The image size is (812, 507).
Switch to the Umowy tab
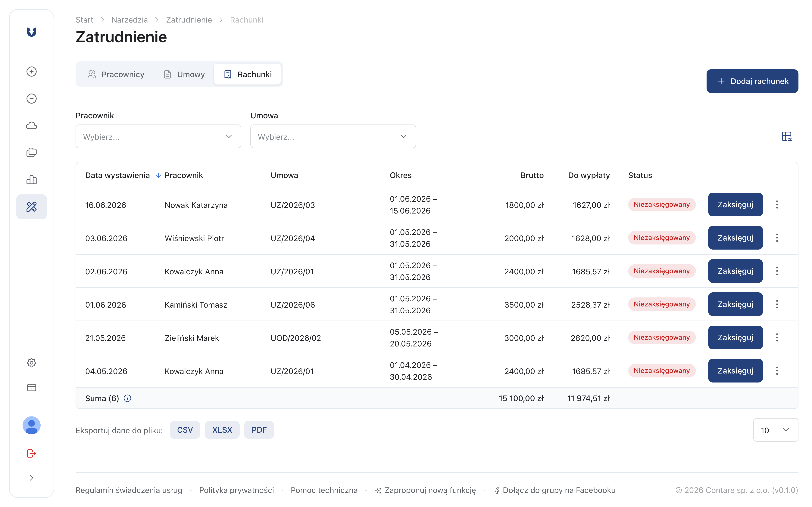184,74
